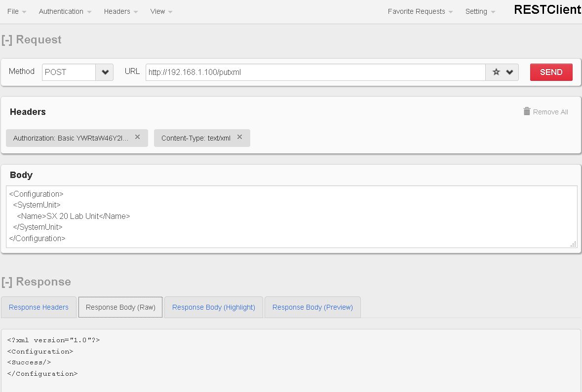This screenshot has width=582, height=392.
Task: Expand the URL history chevron
Action: [x=510, y=72]
